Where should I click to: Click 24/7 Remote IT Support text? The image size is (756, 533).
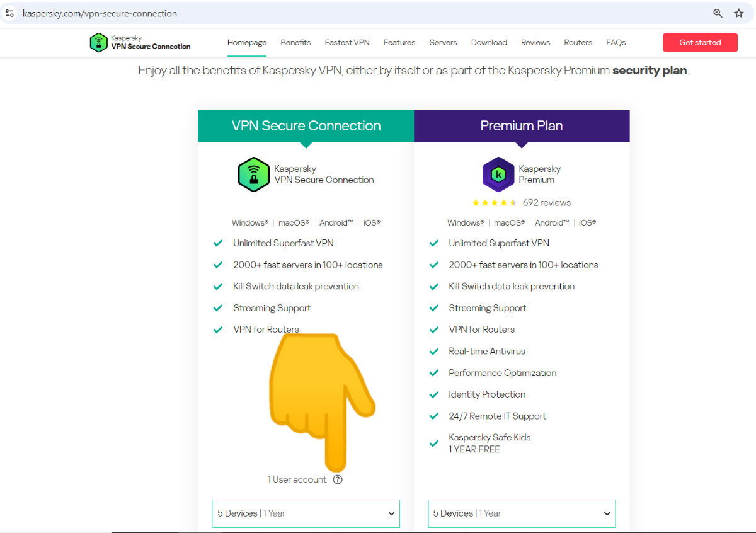click(498, 416)
